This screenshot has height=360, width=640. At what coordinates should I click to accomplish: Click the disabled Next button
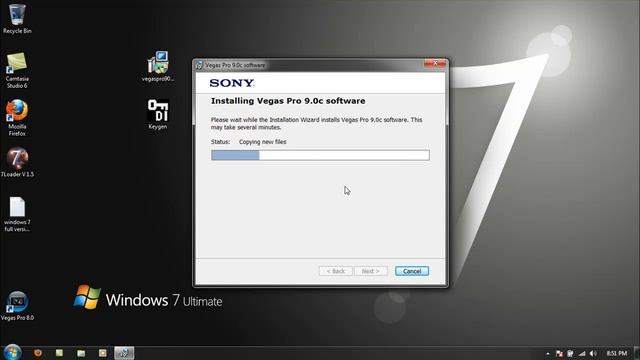tap(371, 271)
